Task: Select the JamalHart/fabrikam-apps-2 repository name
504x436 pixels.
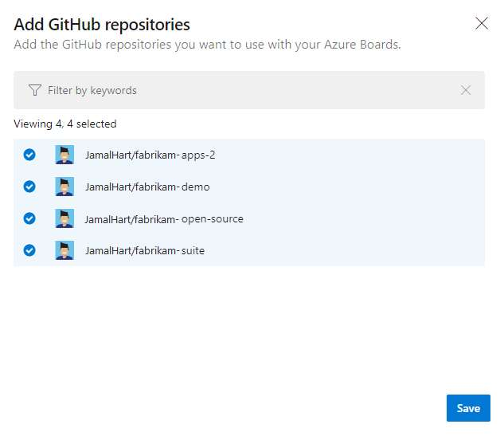Action: [x=150, y=155]
